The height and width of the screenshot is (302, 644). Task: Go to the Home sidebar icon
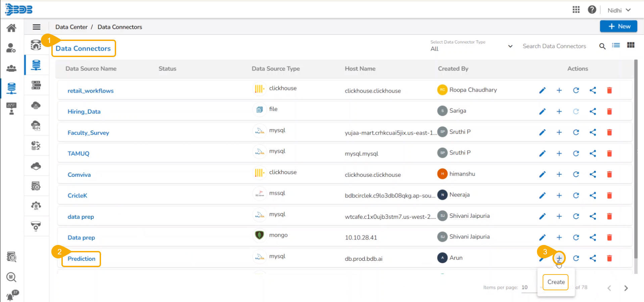pyautogui.click(x=11, y=28)
